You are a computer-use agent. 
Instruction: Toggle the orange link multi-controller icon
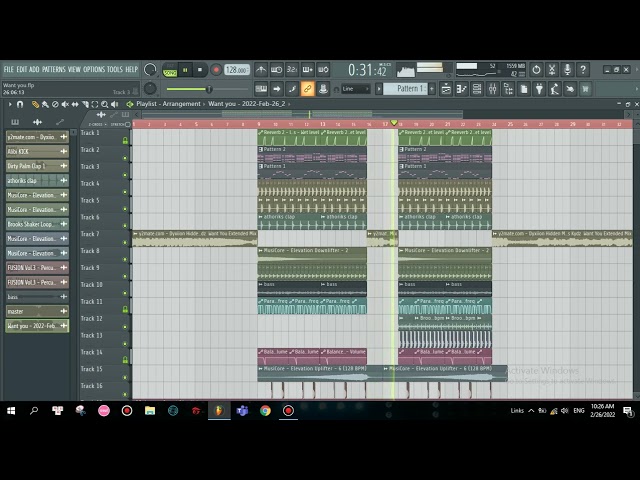click(x=307, y=89)
